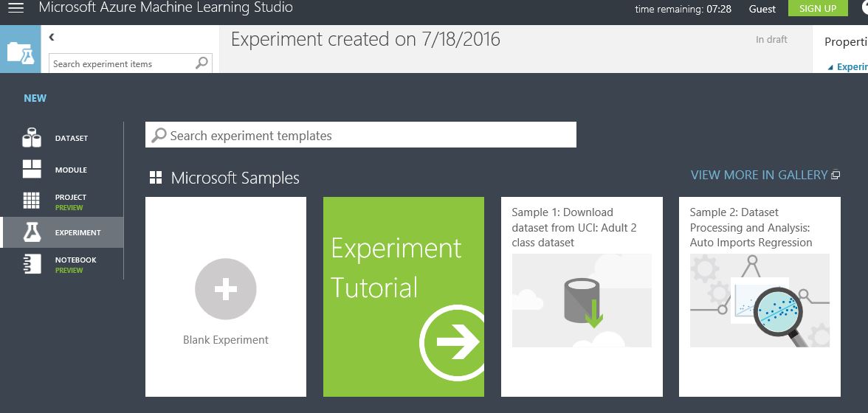Viewport: 868px width, 413px height.
Task: Click the experiment title to rename it
Action: [365, 39]
